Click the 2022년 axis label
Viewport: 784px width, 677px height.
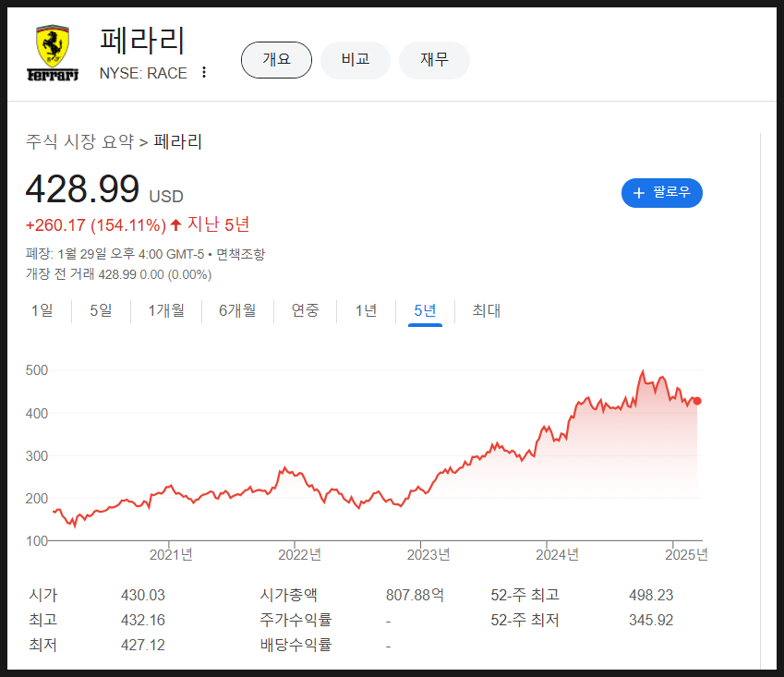[x=299, y=554]
